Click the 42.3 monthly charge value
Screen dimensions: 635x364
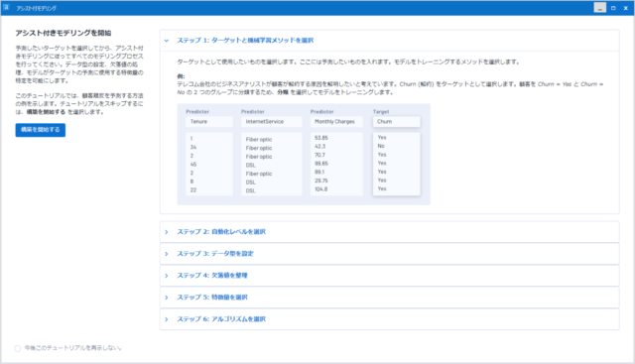(x=319, y=147)
